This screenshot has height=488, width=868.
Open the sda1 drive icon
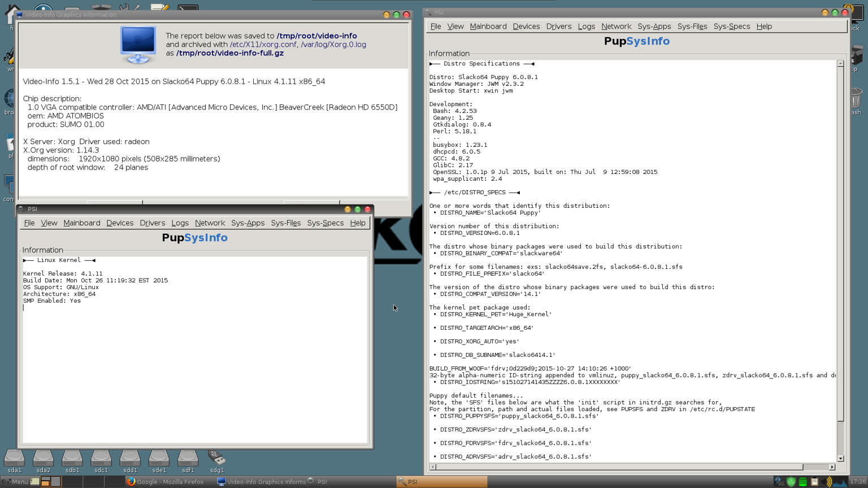[15, 457]
